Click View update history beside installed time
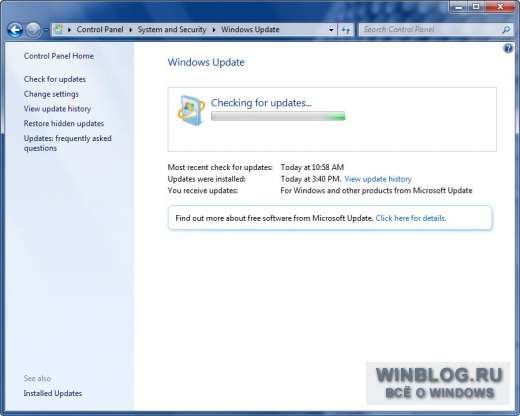 coord(378,179)
